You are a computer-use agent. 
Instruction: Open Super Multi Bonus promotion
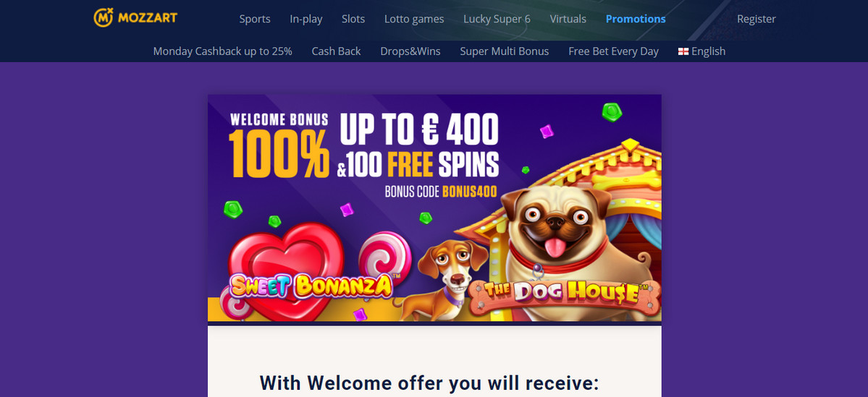click(x=505, y=51)
